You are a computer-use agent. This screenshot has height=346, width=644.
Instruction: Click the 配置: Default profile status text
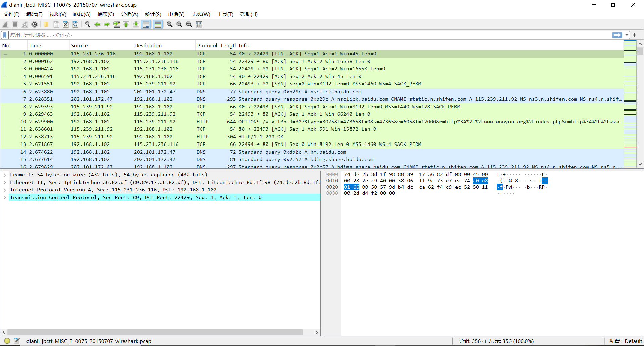point(626,341)
